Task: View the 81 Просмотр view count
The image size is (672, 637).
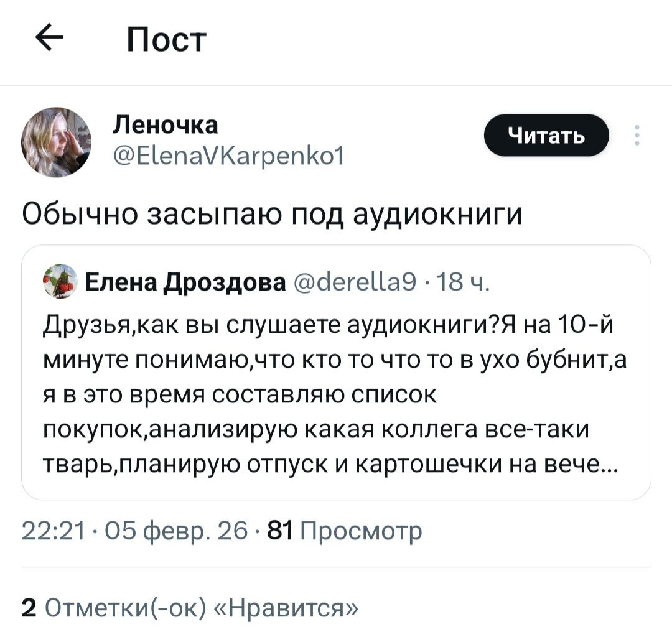Action: pyautogui.click(x=344, y=531)
